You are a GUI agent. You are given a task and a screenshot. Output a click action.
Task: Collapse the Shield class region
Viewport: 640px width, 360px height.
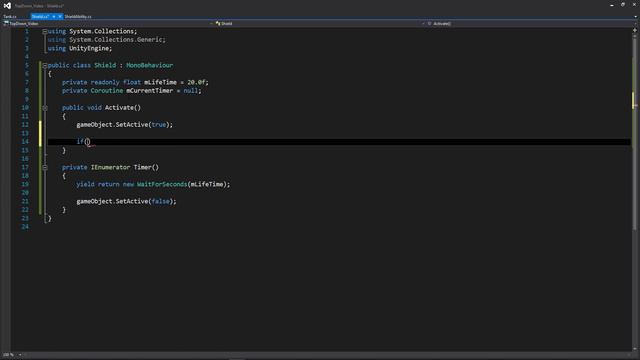(x=44, y=65)
